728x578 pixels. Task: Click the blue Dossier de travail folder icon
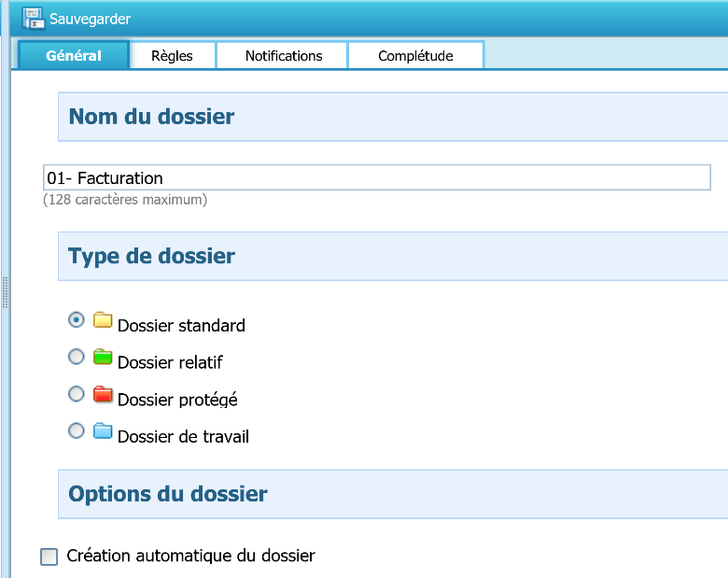(x=103, y=431)
